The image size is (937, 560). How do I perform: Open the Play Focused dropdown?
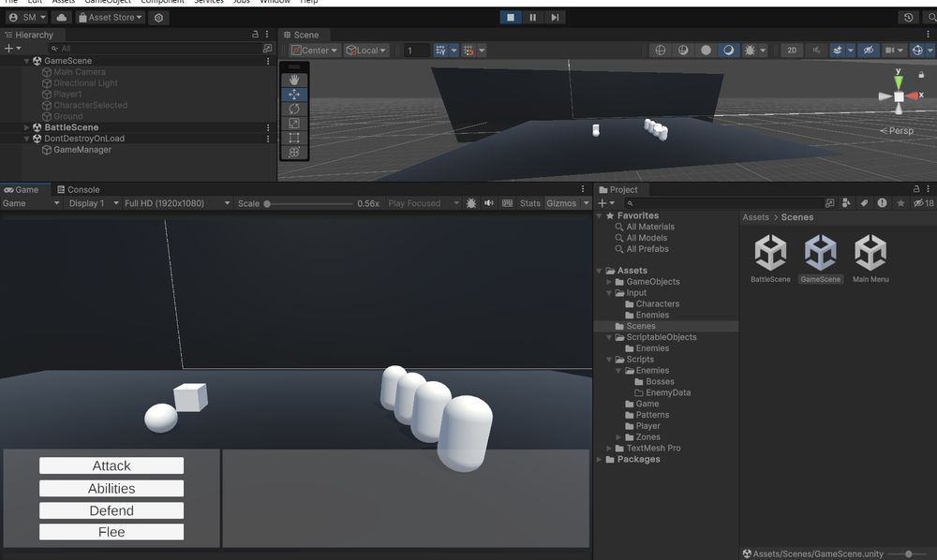[x=424, y=203]
